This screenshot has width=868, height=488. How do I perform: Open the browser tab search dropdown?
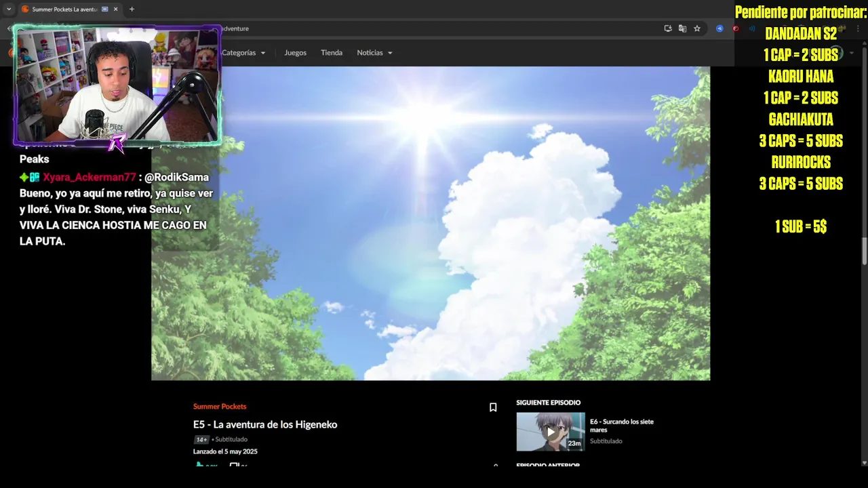pyautogui.click(x=9, y=9)
